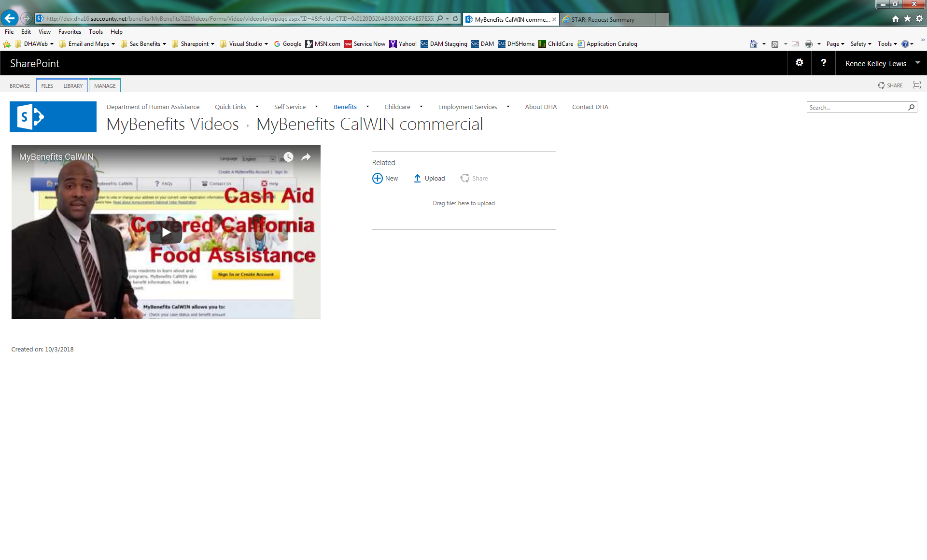Screen dimensions: 927x560
Task: Open the Application Catalog bookmark
Action: [607, 44]
